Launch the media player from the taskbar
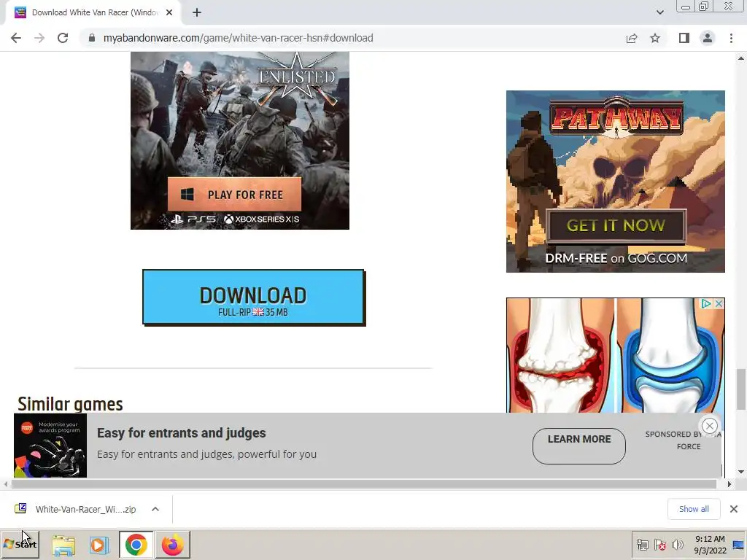This screenshot has width=747, height=560. [x=99, y=545]
